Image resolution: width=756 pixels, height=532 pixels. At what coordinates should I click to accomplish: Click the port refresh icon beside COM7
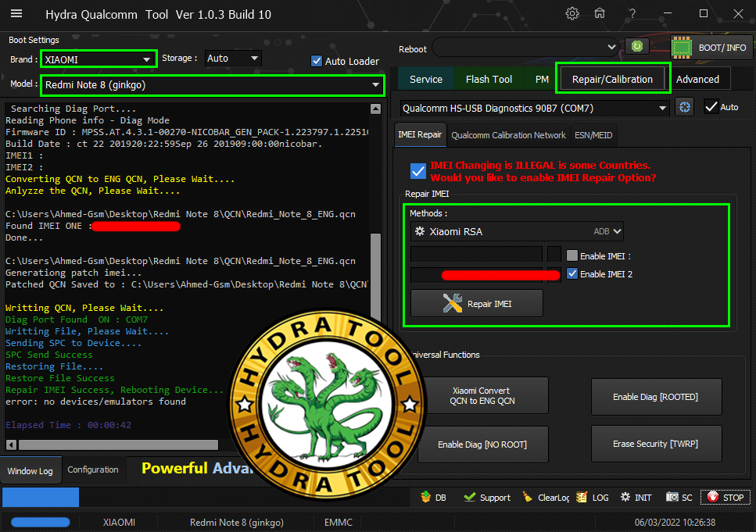pos(684,107)
